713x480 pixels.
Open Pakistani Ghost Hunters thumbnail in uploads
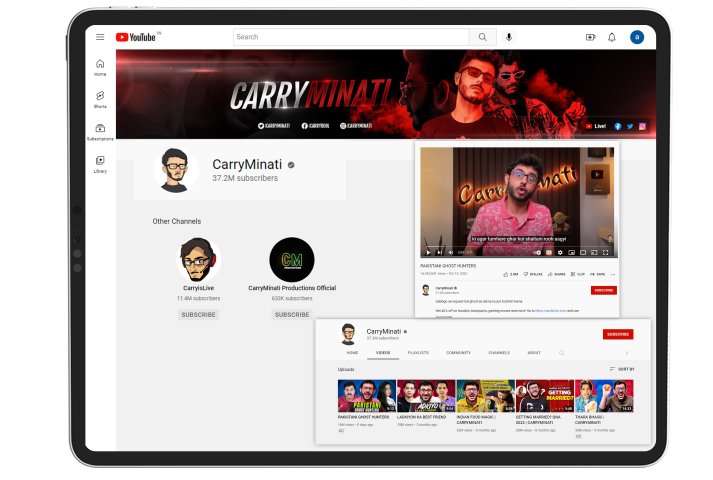click(367, 396)
